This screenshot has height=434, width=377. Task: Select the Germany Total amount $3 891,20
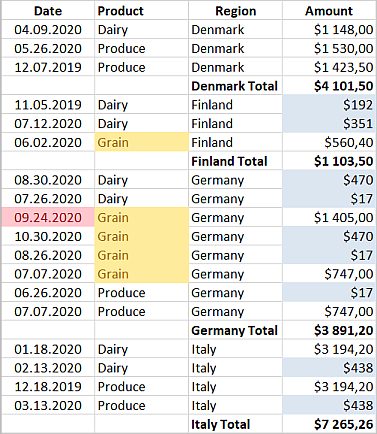coord(329,330)
